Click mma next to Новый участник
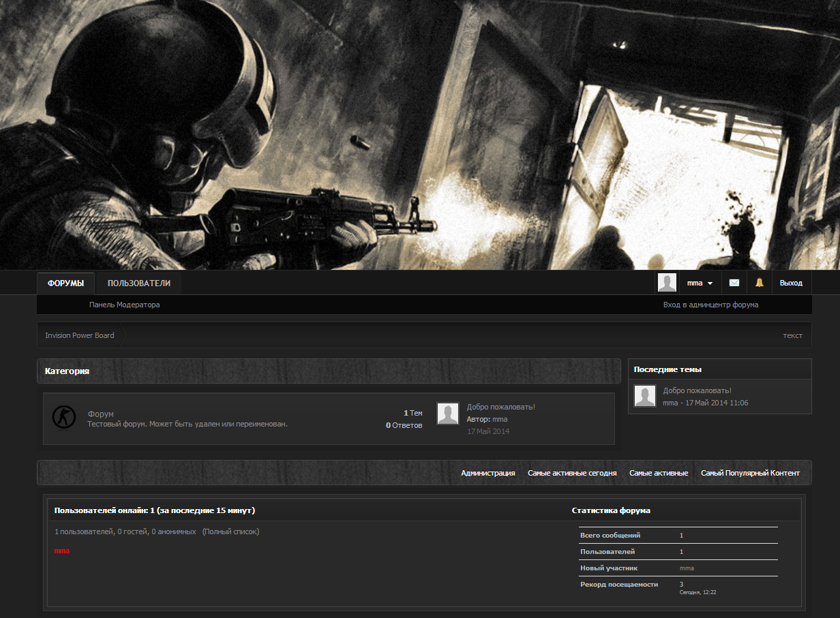 point(687,568)
